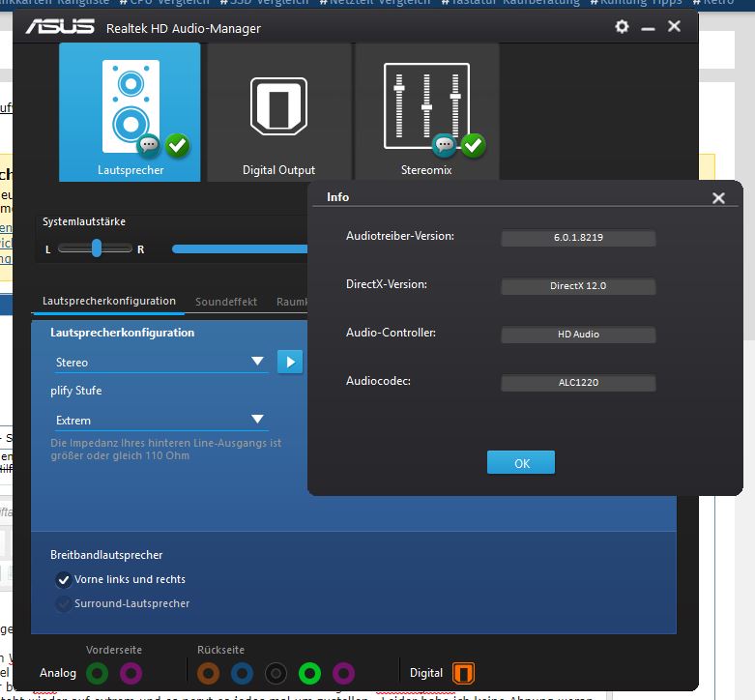Screen dimensions: 755x700
Task: Click the Audiotreiber-Version label
Action: point(399,236)
